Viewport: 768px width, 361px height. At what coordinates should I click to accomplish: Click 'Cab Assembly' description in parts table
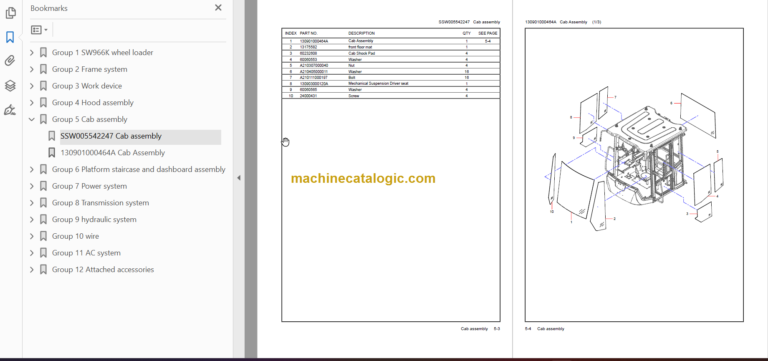coord(360,41)
